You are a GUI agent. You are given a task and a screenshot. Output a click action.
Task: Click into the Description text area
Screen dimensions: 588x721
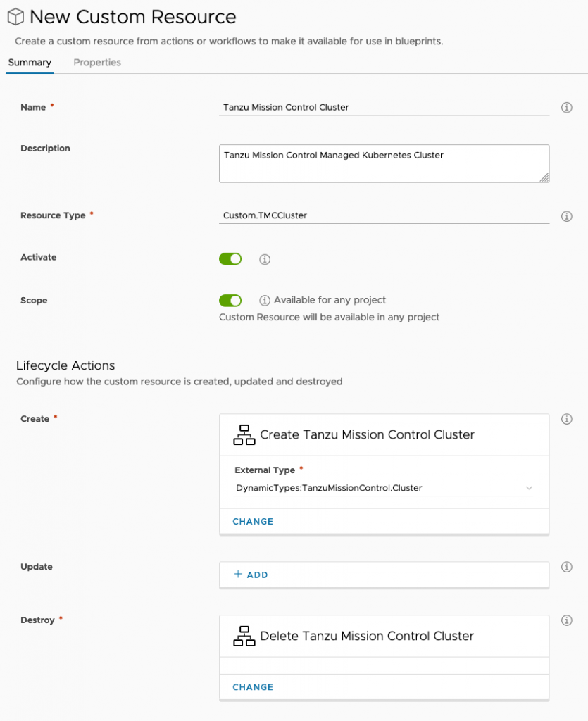point(384,163)
